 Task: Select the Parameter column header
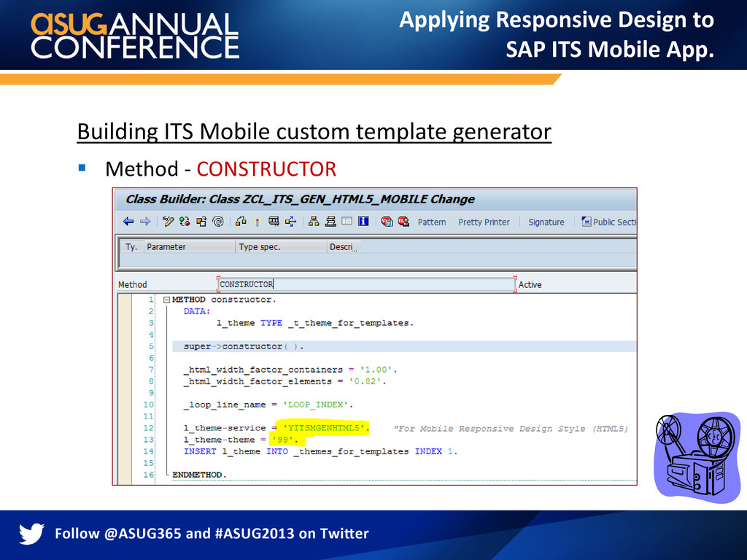[189, 246]
